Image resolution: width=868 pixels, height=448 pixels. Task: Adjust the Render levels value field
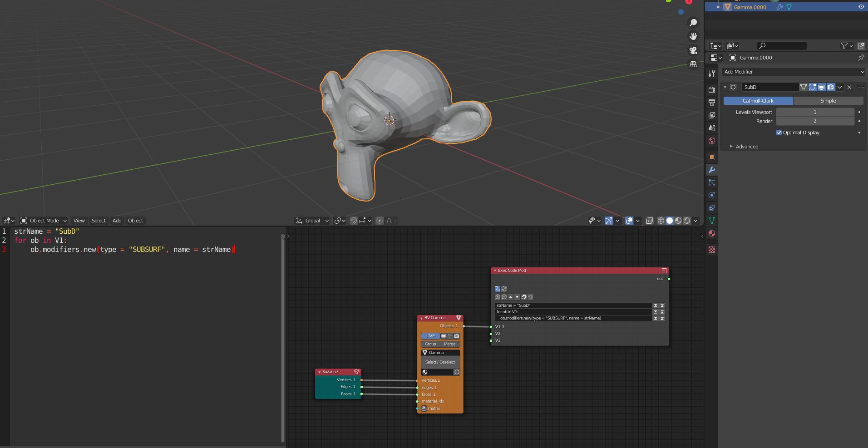pyautogui.click(x=815, y=121)
